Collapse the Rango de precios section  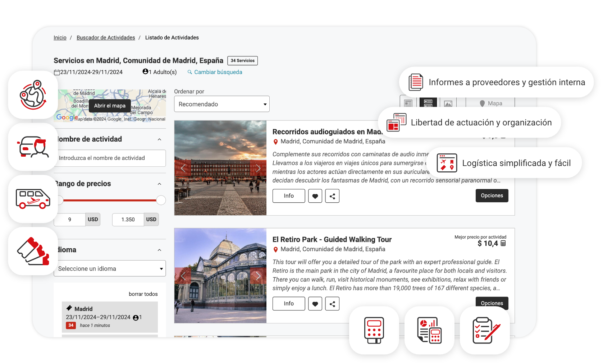[159, 184]
